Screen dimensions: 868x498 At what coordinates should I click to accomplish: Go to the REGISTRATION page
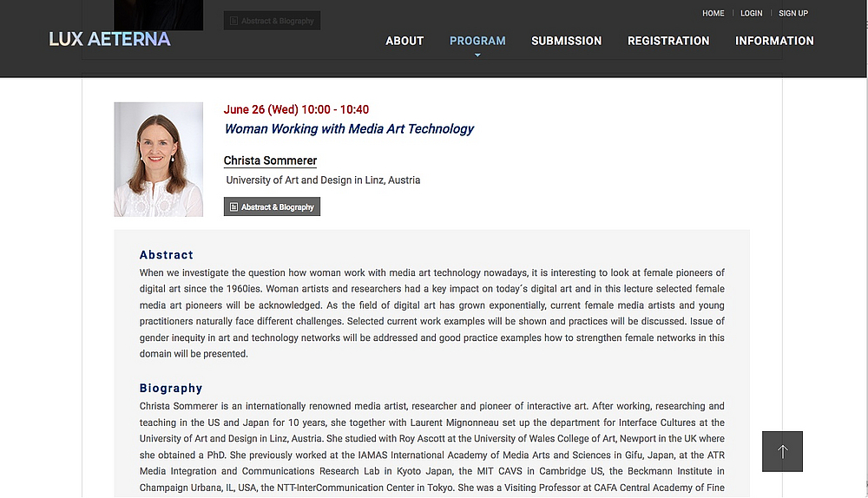tap(668, 41)
